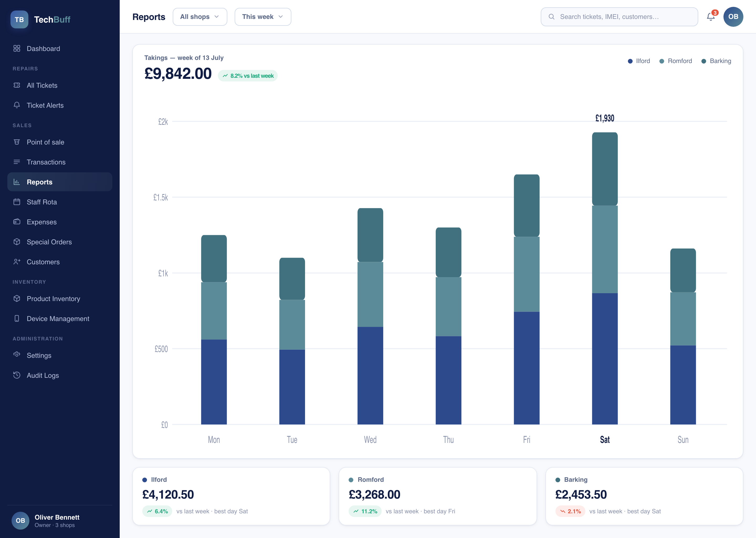Click the Device Management phone icon
The image size is (756, 538).
[17, 318]
